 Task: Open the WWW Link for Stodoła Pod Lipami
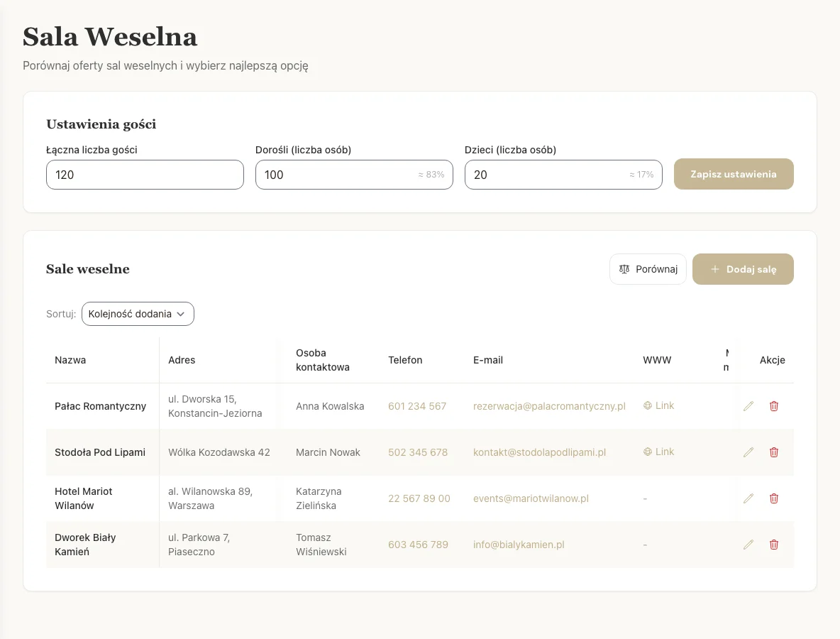pyautogui.click(x=659, y=452)
